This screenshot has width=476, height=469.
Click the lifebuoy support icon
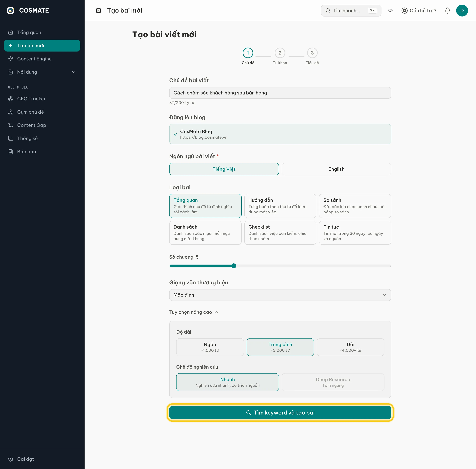404,11
